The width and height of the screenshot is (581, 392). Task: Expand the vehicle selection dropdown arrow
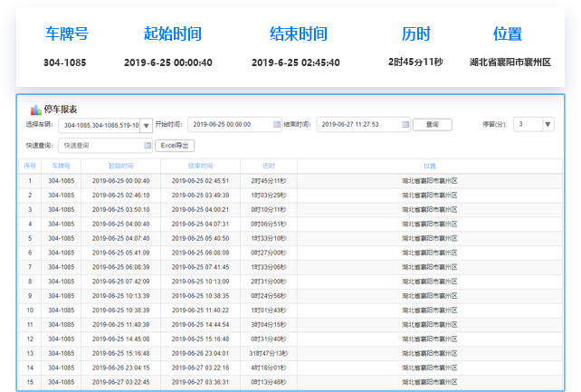pyautogui.click(x=146, y=126)
